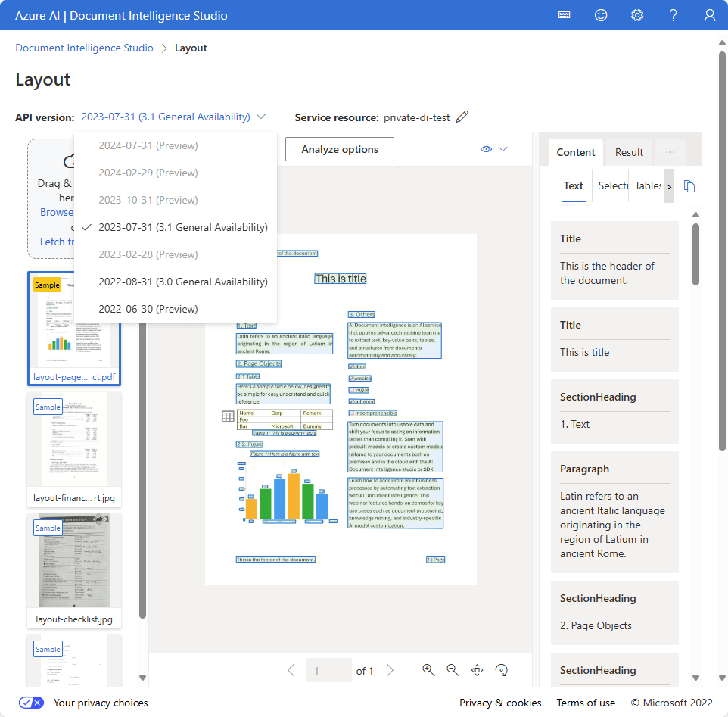Toggle layer visibility eye icon
728x717 pixels.
click(486, 149)
